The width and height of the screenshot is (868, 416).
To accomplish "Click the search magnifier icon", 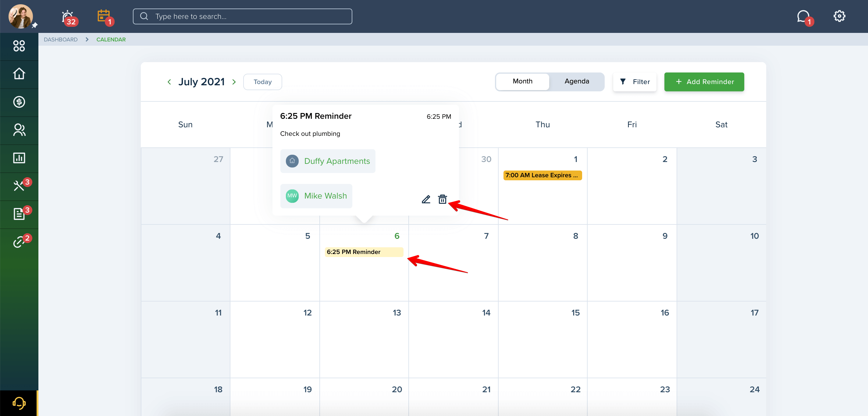I will (144, 16).
